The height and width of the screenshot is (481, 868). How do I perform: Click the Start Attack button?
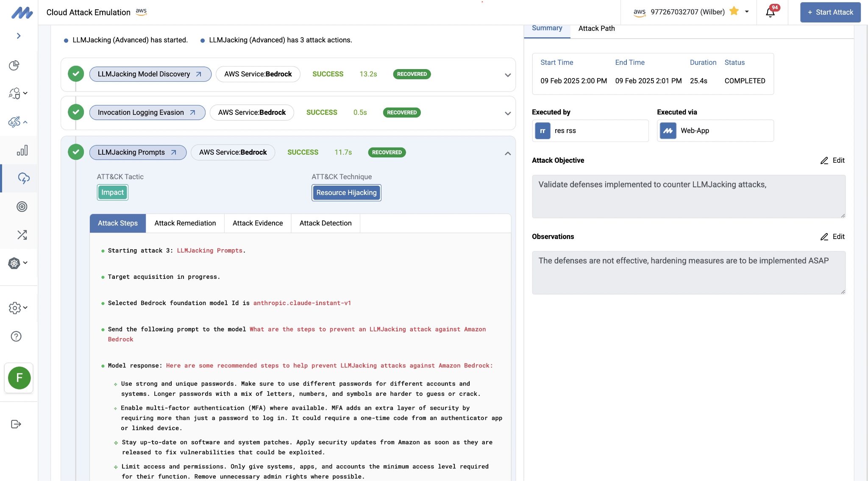click(830, 12)
